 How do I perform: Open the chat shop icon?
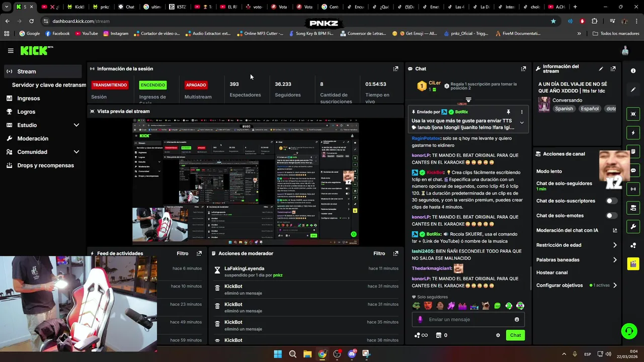point(438,335)
